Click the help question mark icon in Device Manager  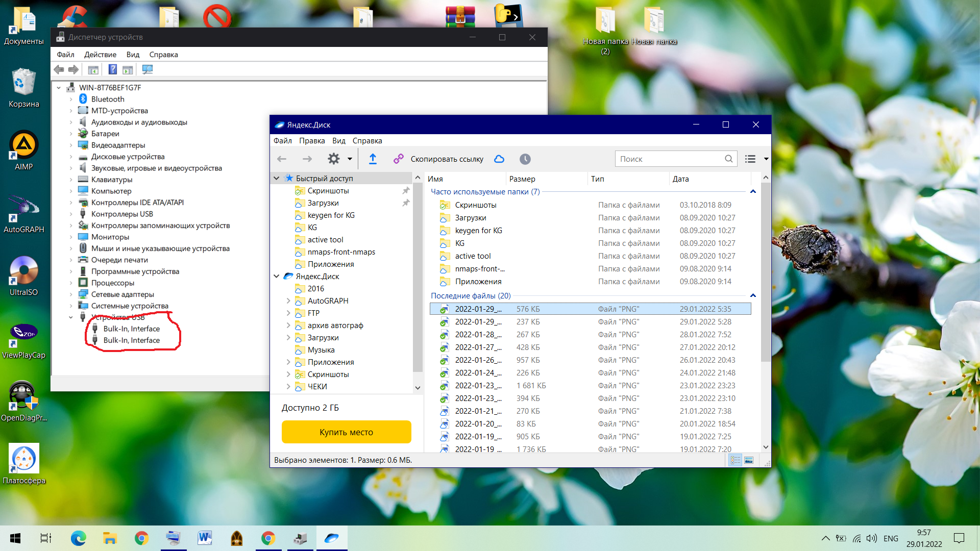tap(113, 70)
